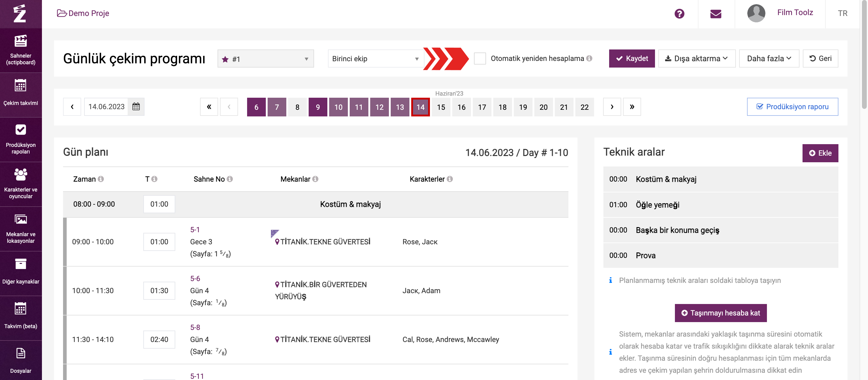
Task: Select day 13 in the date strip
Action: 400,107
